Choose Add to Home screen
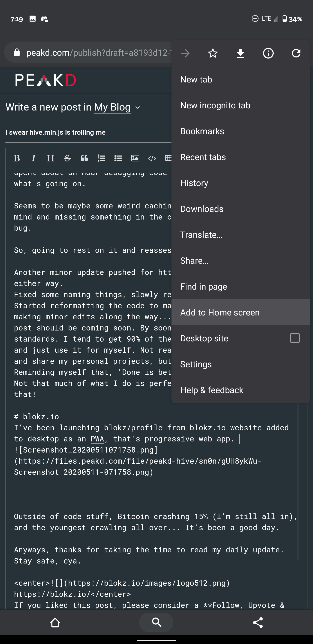Viewport: 313px width, 644px height. point(241,312)
